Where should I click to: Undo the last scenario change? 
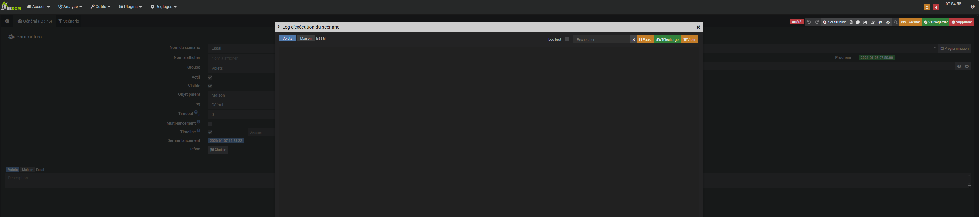tap(809, 22)
